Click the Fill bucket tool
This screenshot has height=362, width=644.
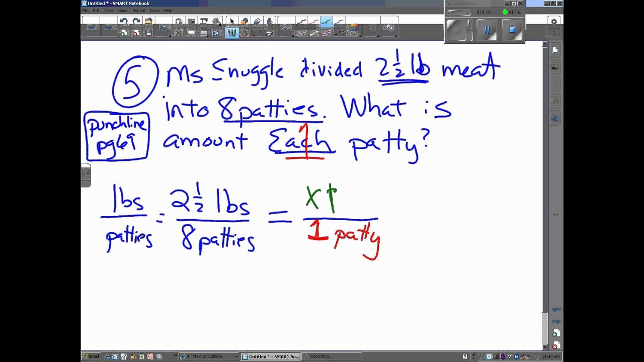point(269,21)
